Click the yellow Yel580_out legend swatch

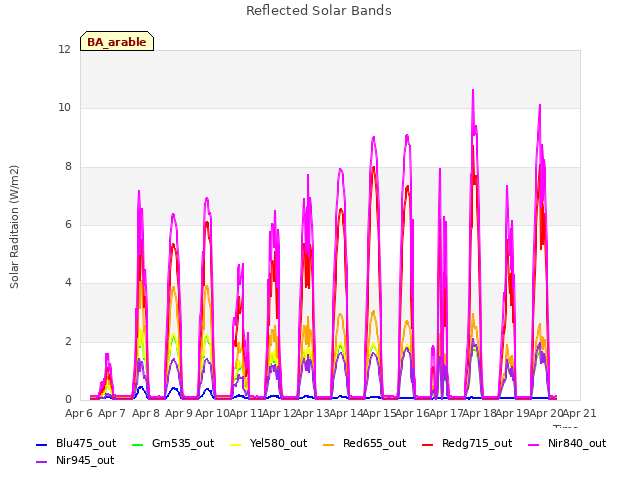click(x=236, y=444)
